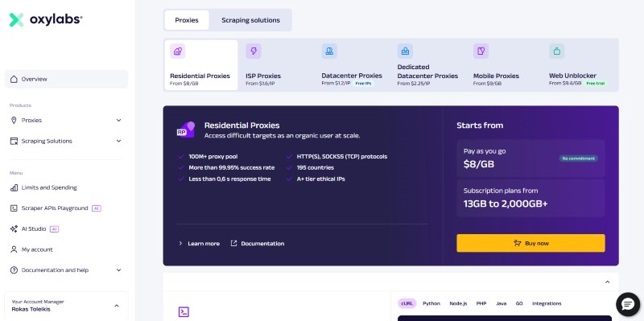Expand the Proxies sidebar menu chevron
The width and height of the screenshot is (644, 321).
coord(118,120)
